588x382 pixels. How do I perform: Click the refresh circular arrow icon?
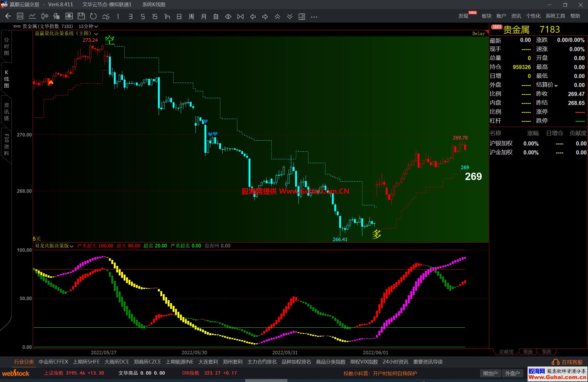93,17
